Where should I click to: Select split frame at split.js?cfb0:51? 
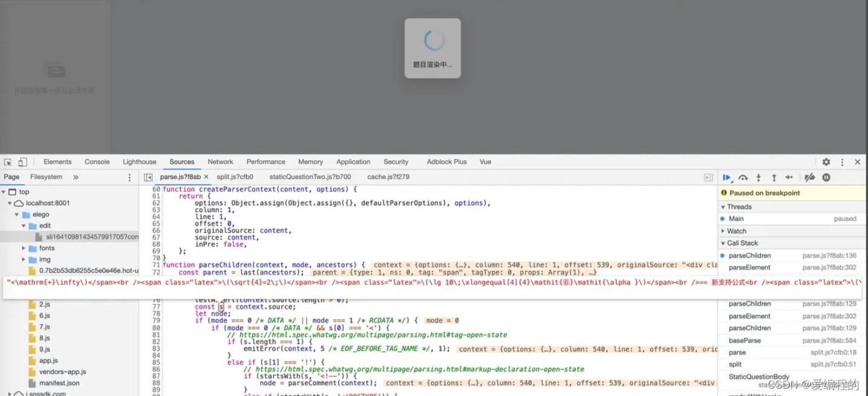(x=792, y=365)
